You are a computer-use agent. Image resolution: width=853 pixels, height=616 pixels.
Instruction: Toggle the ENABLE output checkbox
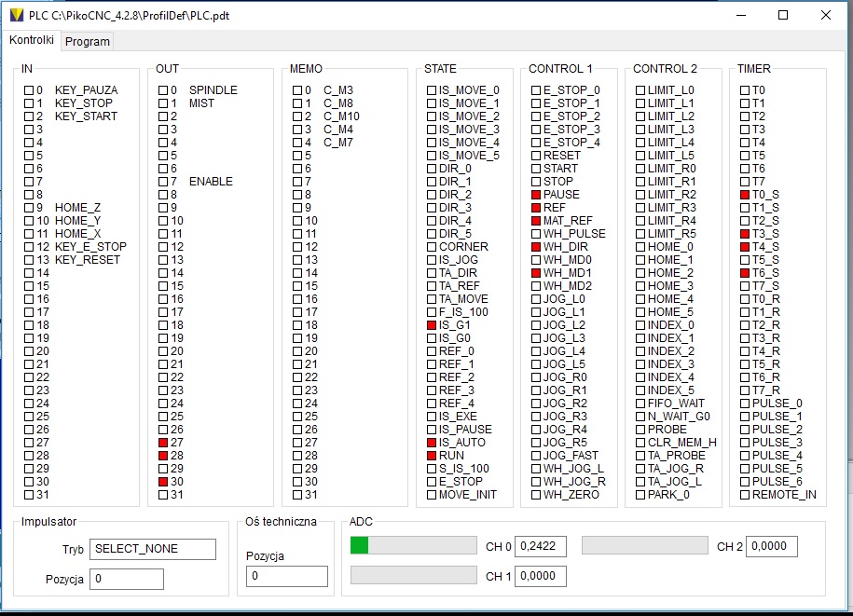[x=163, y=182]
